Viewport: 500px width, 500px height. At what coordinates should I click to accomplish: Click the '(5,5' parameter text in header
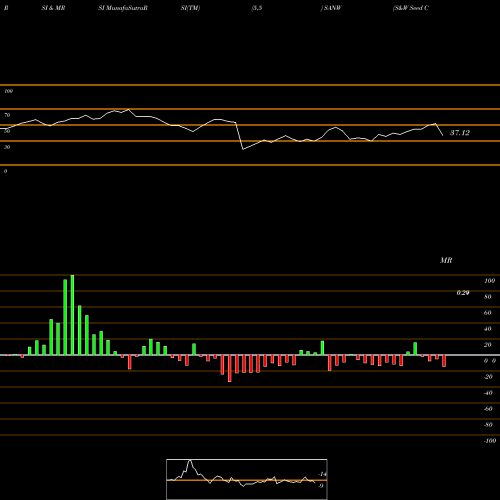[x=257, y=8]
